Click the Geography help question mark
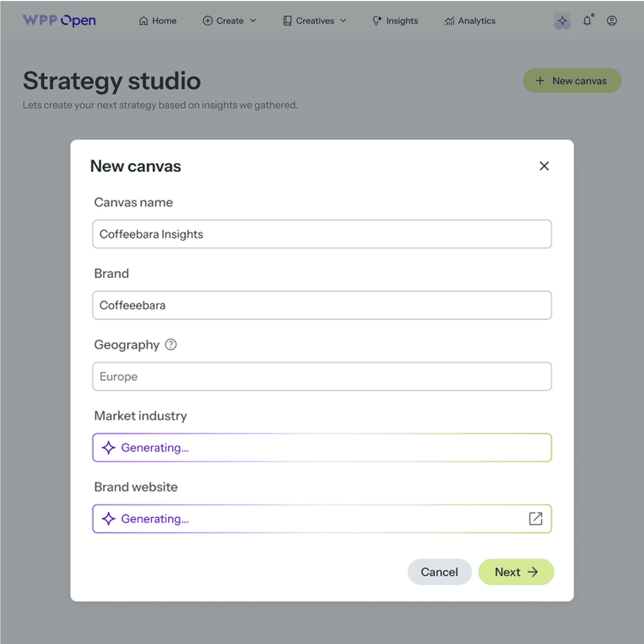This screenshot has width=644, height=644. (171, 344)
